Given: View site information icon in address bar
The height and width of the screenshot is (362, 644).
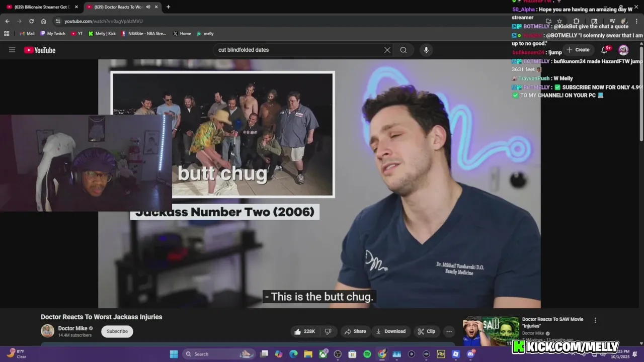Looking at the screenshot, I should coord(58,21).
